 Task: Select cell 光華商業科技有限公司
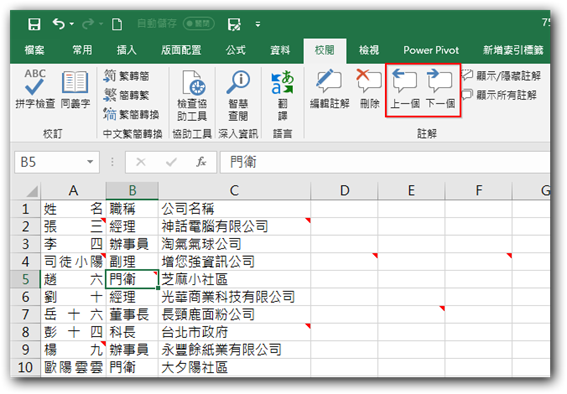[234, 297]
